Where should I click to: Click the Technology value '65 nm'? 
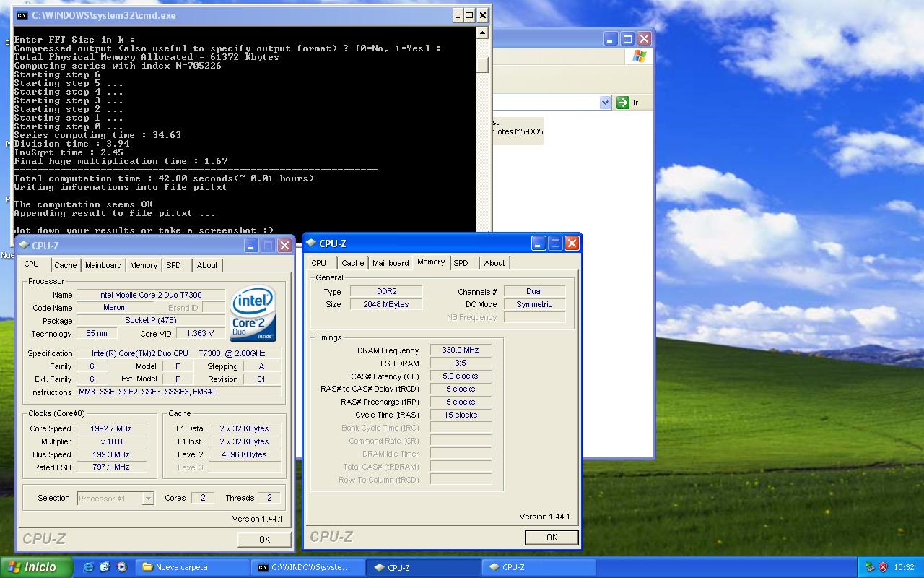96,333
